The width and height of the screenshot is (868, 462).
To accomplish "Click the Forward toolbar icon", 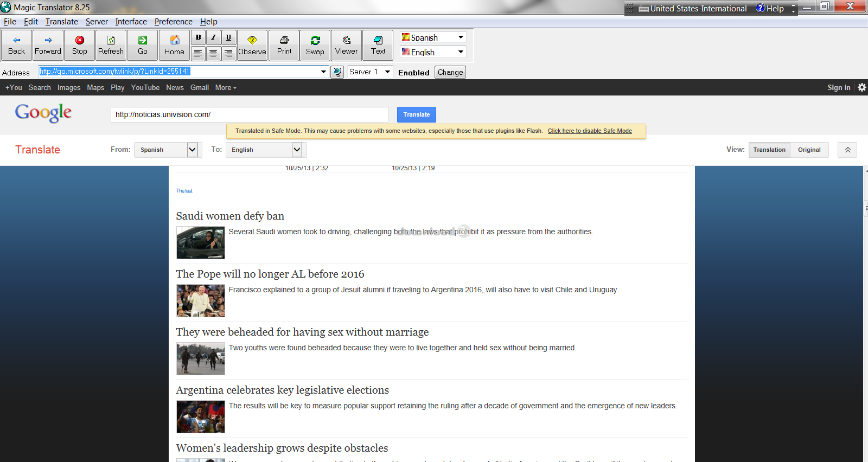I will click(48, 45).
